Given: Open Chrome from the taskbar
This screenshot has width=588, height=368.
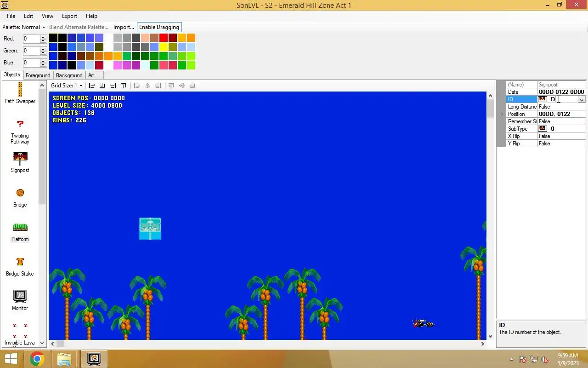Looking at the screenshot, I should click(37, 359).
